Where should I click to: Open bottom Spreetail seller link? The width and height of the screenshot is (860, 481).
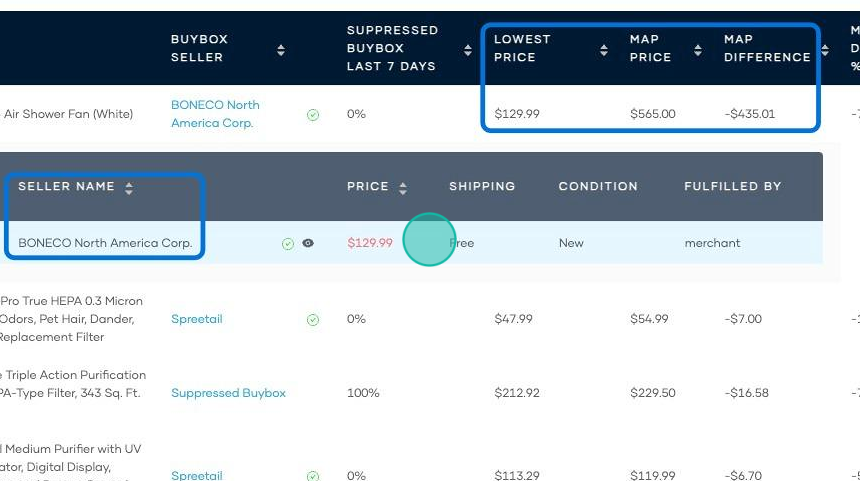click(197, 475)
